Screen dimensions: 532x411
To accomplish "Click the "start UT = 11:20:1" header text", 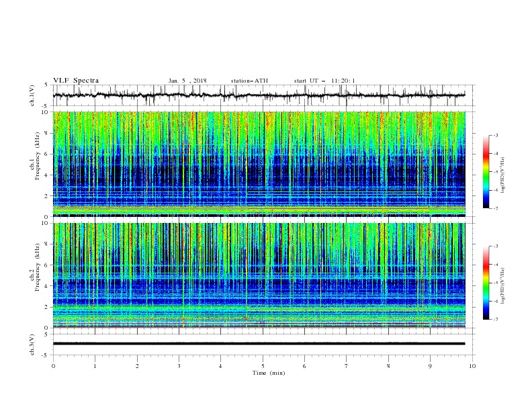I will 324,81.
